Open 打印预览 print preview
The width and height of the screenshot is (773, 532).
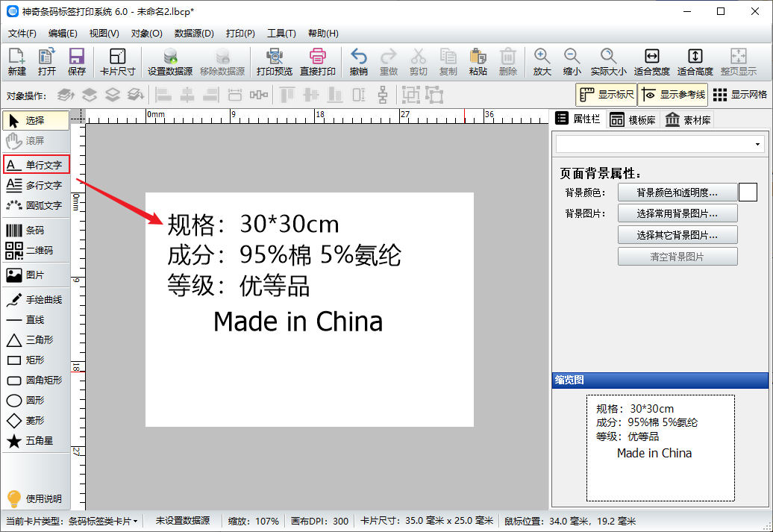click(275, 62)
